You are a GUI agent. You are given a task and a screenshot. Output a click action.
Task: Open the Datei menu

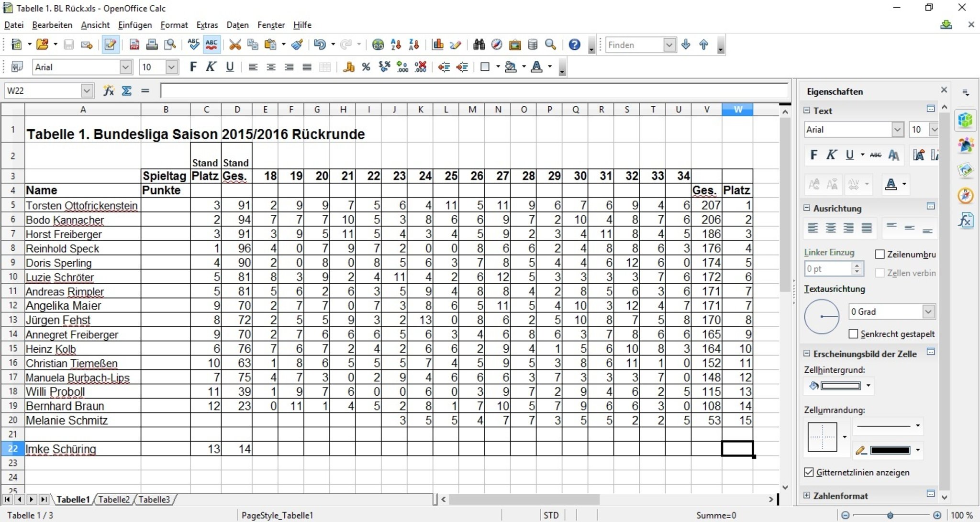14,25
